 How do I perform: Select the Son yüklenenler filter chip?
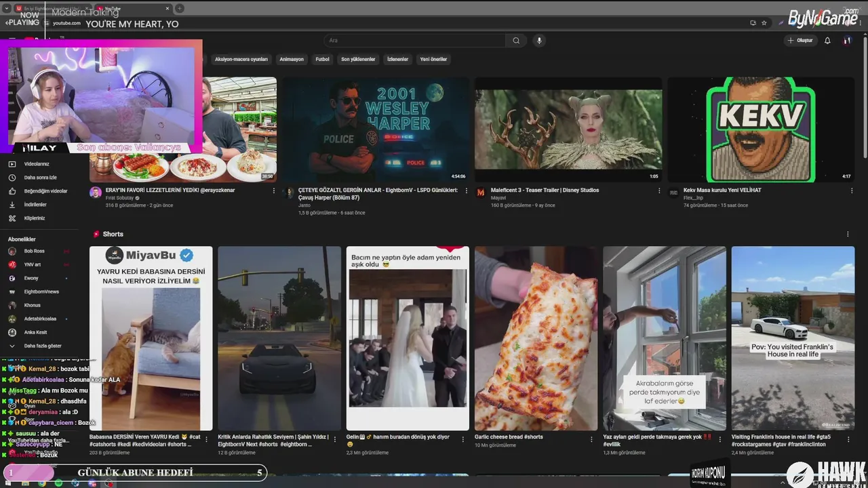(x=358, y=59)
